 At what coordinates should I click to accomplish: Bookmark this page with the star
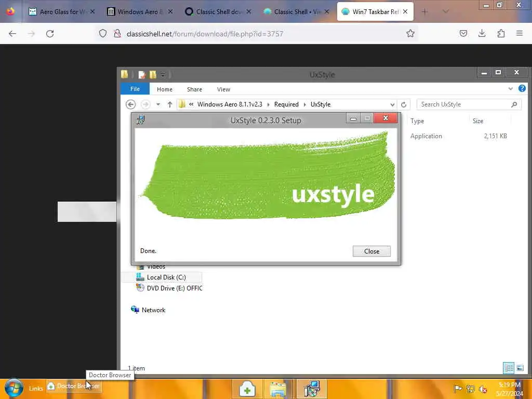(x=410, y=33)
